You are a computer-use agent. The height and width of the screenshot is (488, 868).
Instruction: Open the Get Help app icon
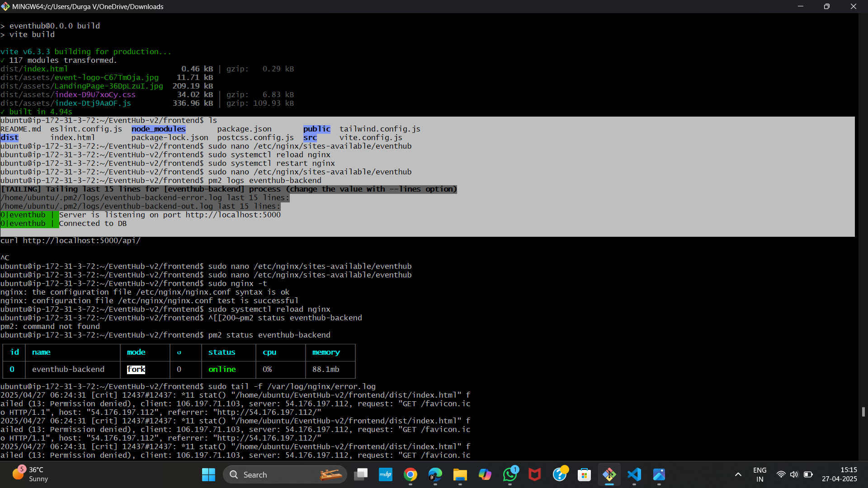click(560, 474)
